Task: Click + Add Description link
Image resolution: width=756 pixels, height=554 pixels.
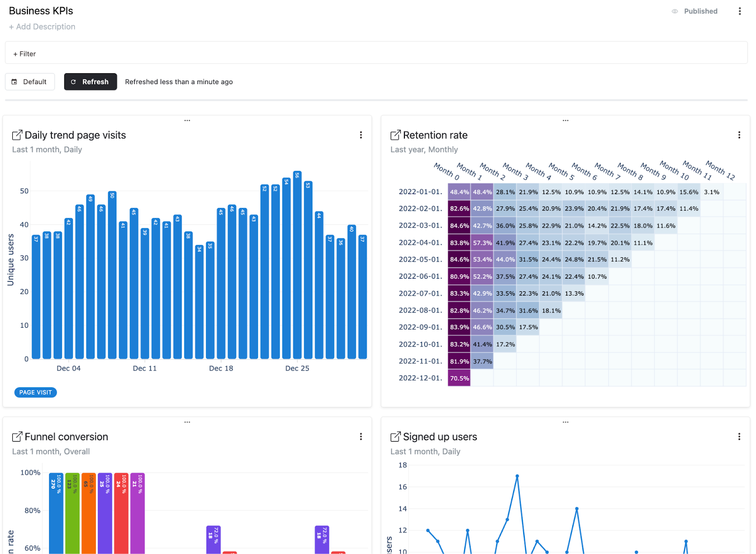Action: (42, 27)
